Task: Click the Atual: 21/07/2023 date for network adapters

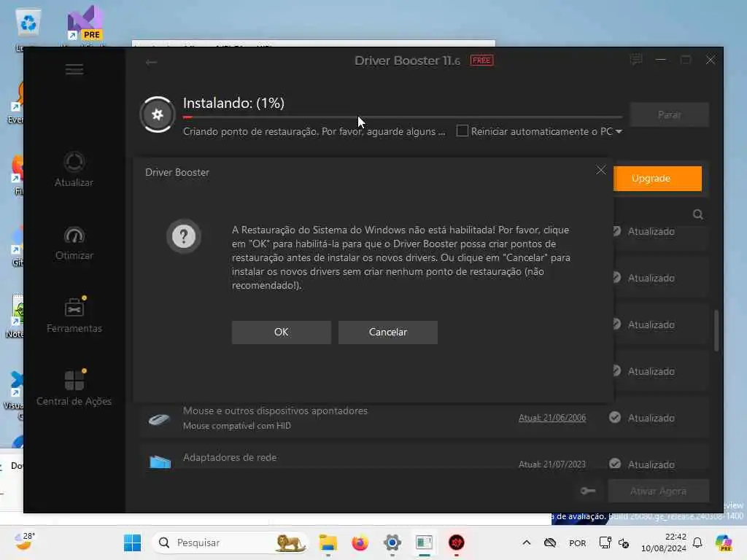Action: (552, 464)
